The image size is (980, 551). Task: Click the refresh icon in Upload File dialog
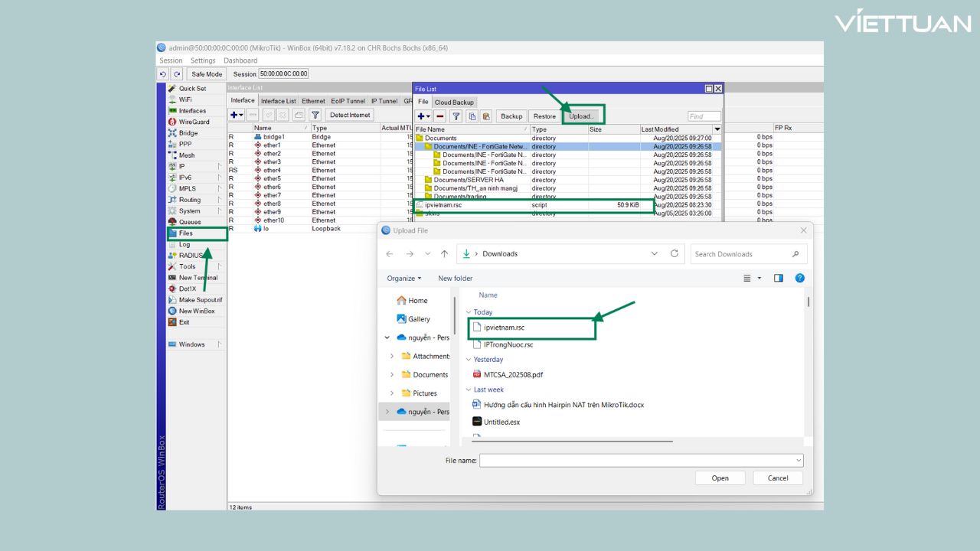(675, 254)
